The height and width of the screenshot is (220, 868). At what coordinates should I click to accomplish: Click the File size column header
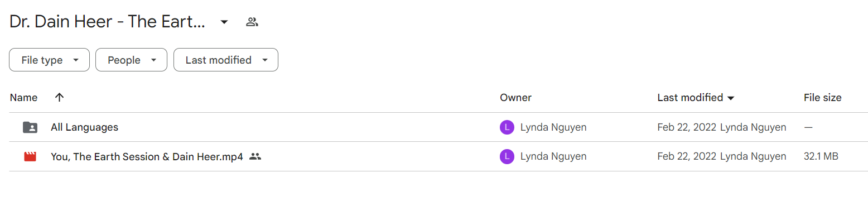coord(822,98)
